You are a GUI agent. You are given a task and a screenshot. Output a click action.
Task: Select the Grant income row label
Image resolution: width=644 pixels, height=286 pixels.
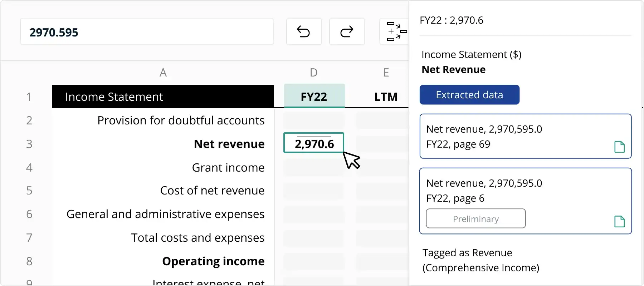coord(228,167)
